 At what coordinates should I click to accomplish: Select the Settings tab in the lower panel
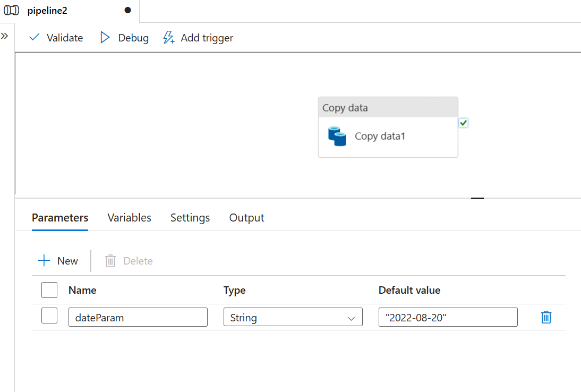(x=190, y=217)
